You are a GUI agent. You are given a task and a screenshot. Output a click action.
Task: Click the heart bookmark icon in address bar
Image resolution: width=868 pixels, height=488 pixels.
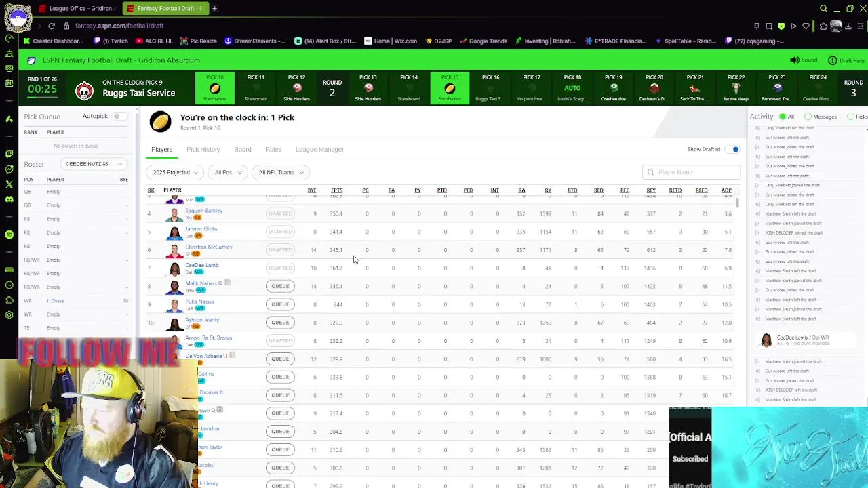pyautogui.click(x=806, y=26)
